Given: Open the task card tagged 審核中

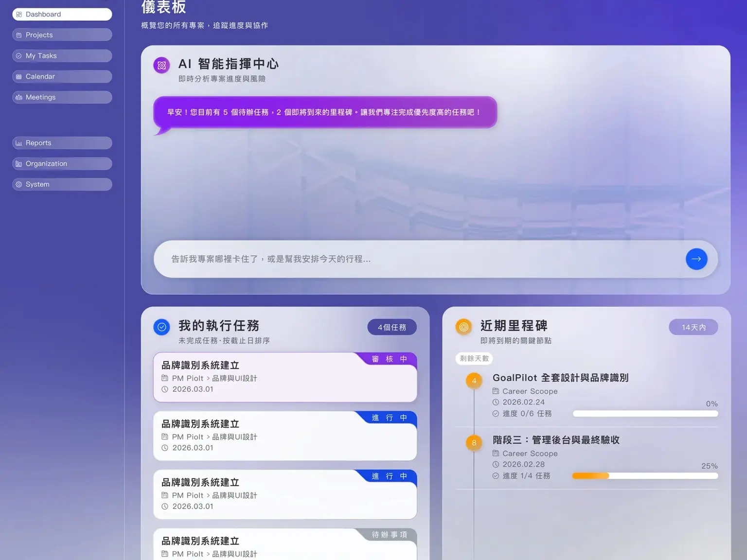Looking at the screenshot, I should [x=285, y=378].
